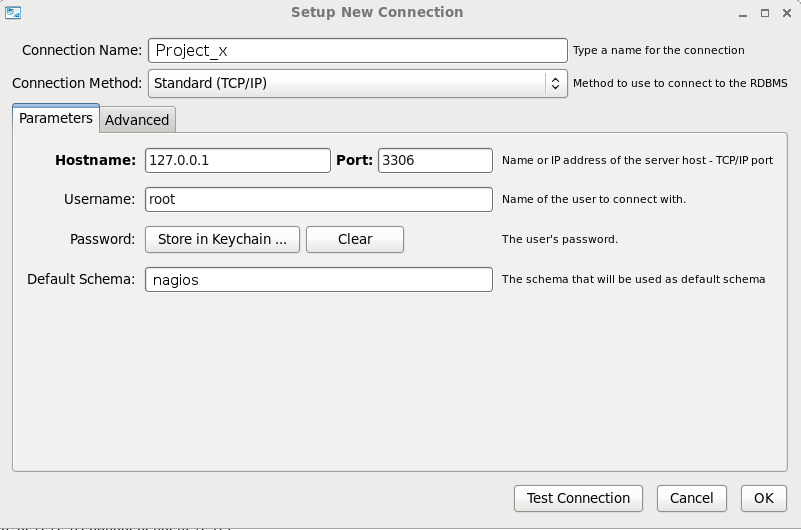Click the up-down arrows on Standard (TCP/IP) selector

556,84
